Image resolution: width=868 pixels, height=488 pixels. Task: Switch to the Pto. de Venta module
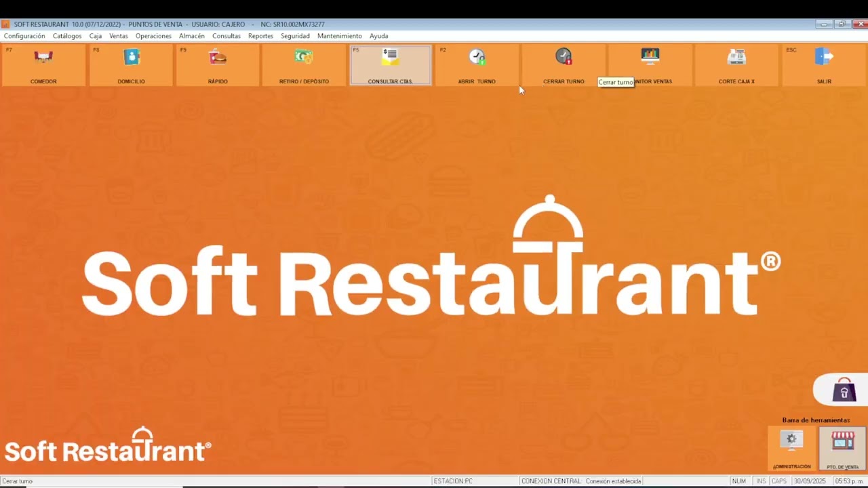coord(842,448)
